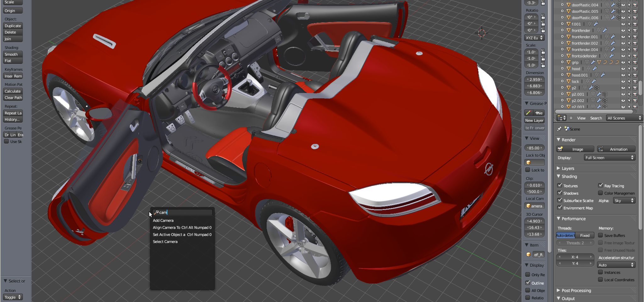Click the grease pencil draw icon

[x=528, y=113]
